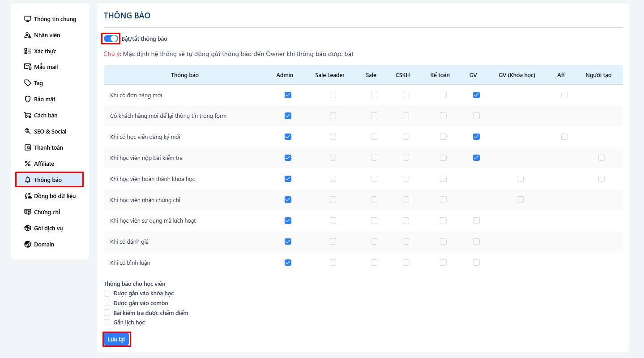This screenshot has width=644, height=358.
Task: Check Aff for Khi có đơn hàng mới
Action: 564,95
